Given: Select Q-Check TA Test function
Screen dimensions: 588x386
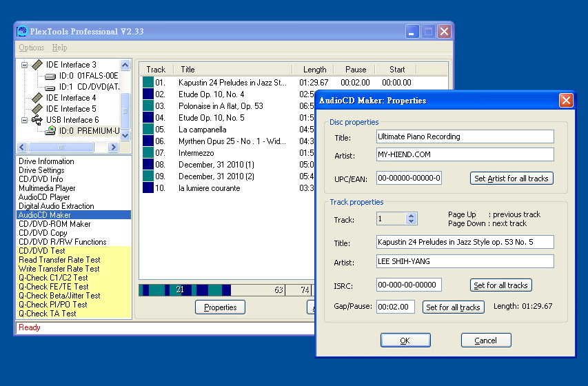Looking at the screenshot, I should coord(48,314).
